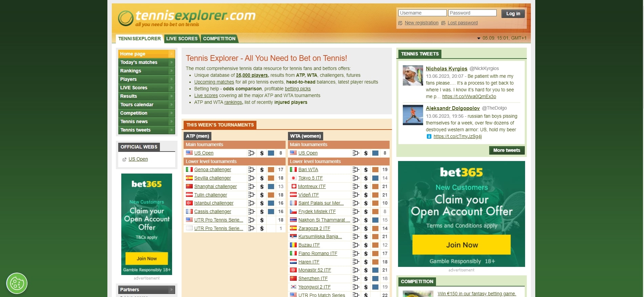Open draw bracket for Buzau ITF

(356, 245)
